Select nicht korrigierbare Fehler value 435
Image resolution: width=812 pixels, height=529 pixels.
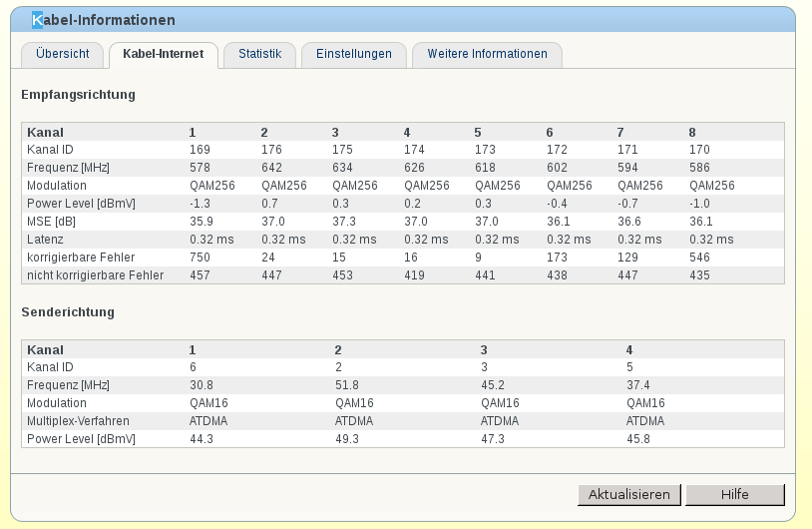[x=699, y=275]
